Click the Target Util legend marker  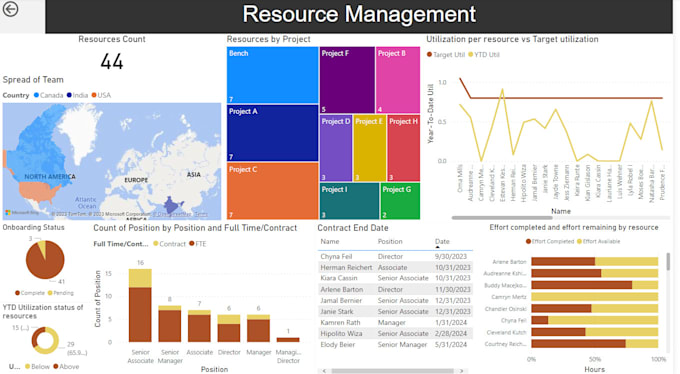coord(429,55)
